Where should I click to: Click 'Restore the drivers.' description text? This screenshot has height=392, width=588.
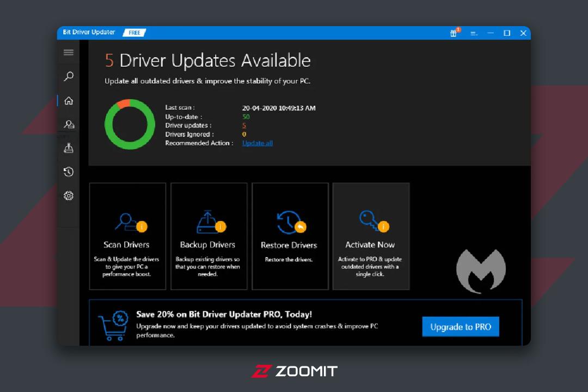pyautogui.click(x=289, y=259)
